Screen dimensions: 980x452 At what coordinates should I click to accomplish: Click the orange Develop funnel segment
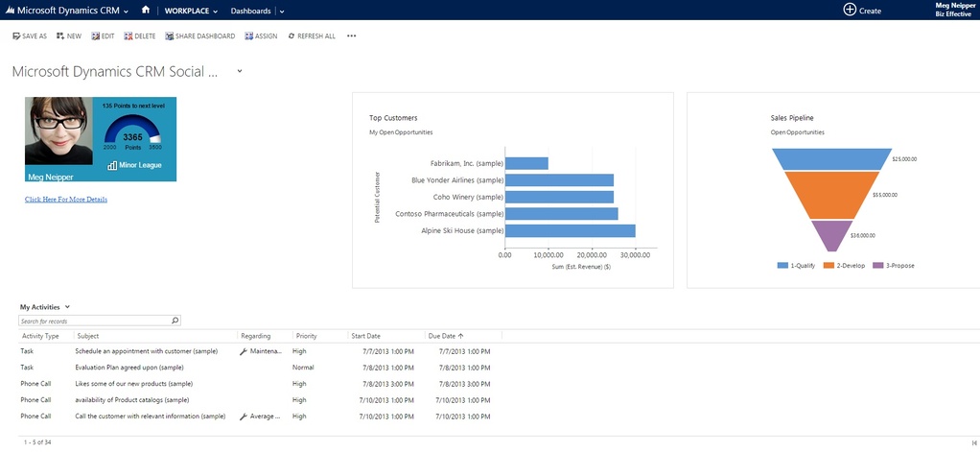pos(832,195)
